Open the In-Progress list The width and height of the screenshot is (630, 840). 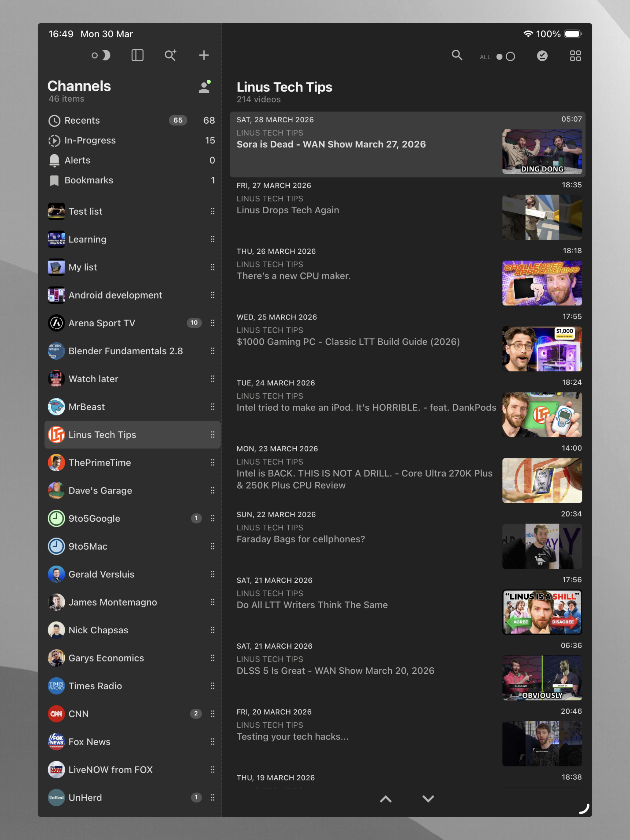pyautogui.click(x=132, y=140)
